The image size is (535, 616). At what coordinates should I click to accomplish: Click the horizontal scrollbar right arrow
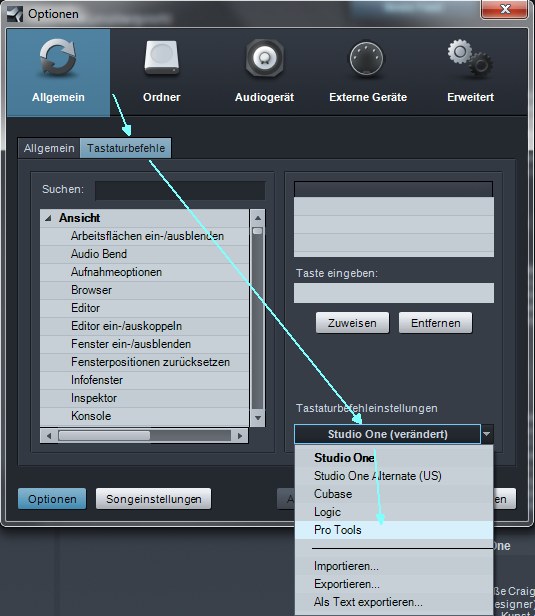(x=240, y=436)
